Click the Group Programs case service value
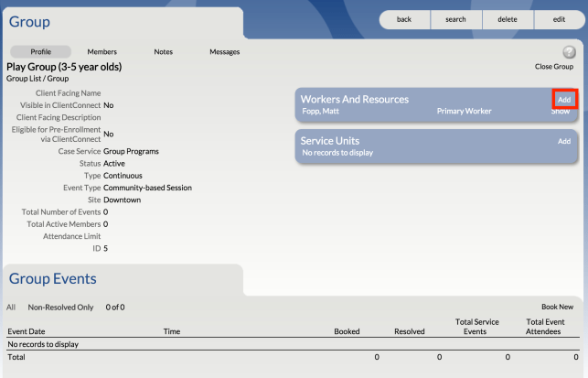The width and height of the screenshot is (588, 378). [131, 151]
